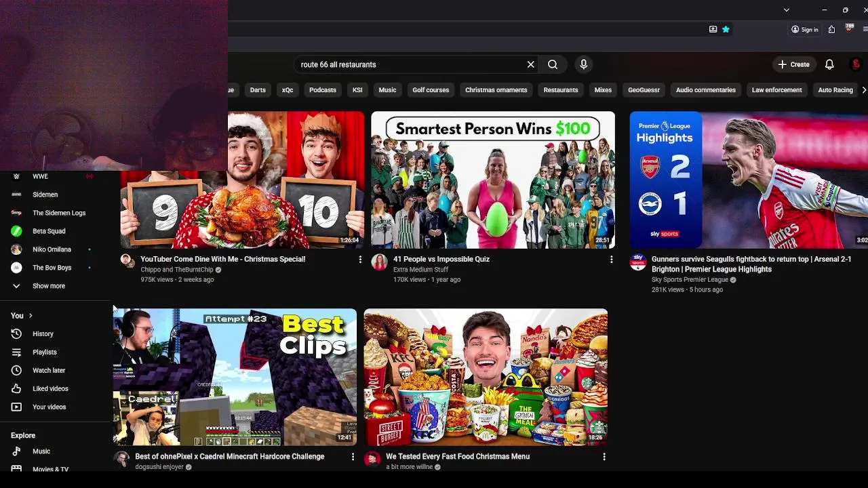
Task: Select the Audio commentaries filter chip
Action: tap(705, 89)
